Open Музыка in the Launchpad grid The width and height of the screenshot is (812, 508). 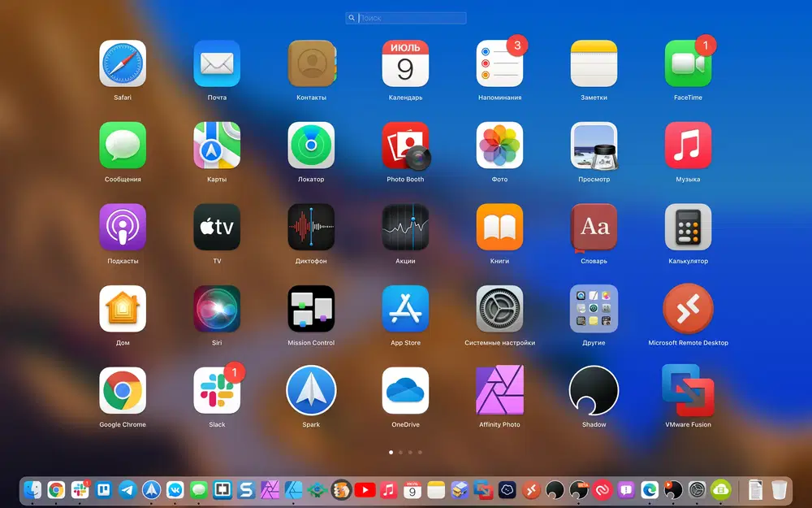[689, 145]
